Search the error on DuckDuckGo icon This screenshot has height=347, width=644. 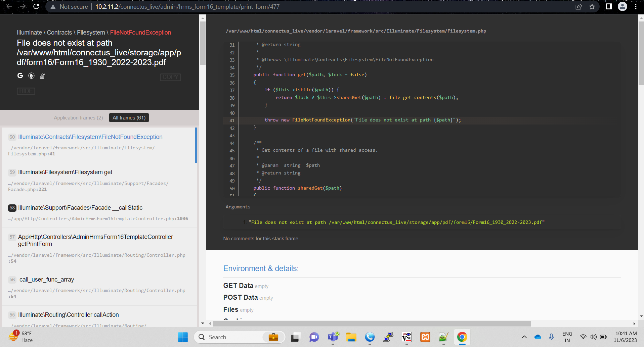click(31, 76)
